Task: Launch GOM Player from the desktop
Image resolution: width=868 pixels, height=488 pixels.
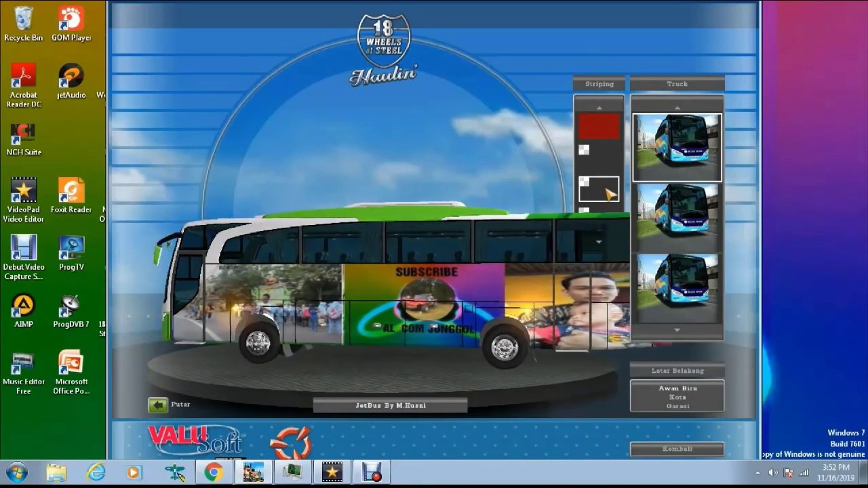Action: (x=71, y=24)
